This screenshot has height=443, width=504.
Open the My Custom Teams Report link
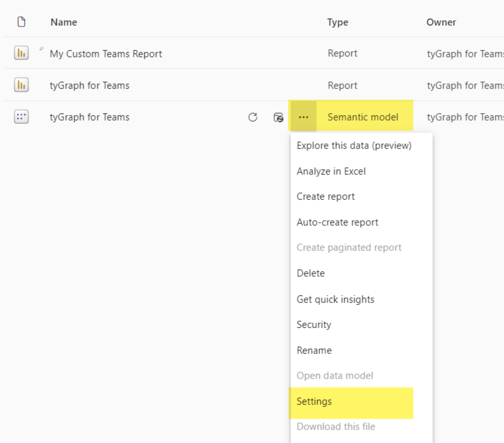click(x=106, y=54)
